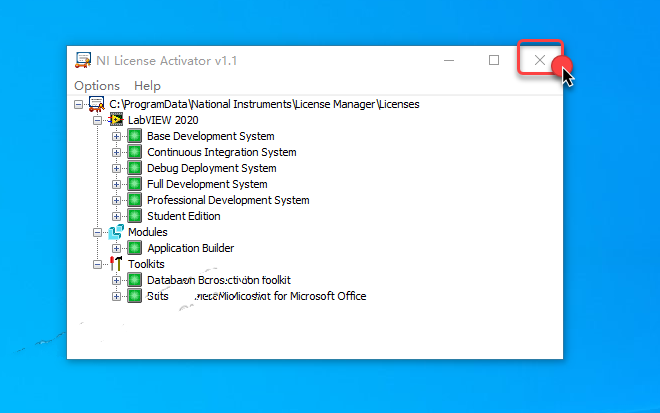
Task: Select Base Development System label
Action: (x=211, y=136)
